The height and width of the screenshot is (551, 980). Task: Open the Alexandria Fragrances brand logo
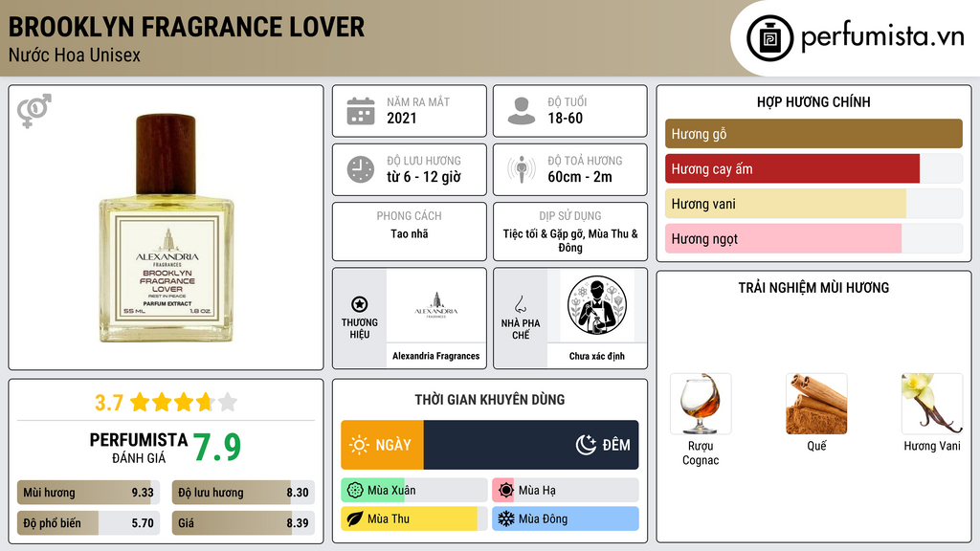(x=435, y=305)
